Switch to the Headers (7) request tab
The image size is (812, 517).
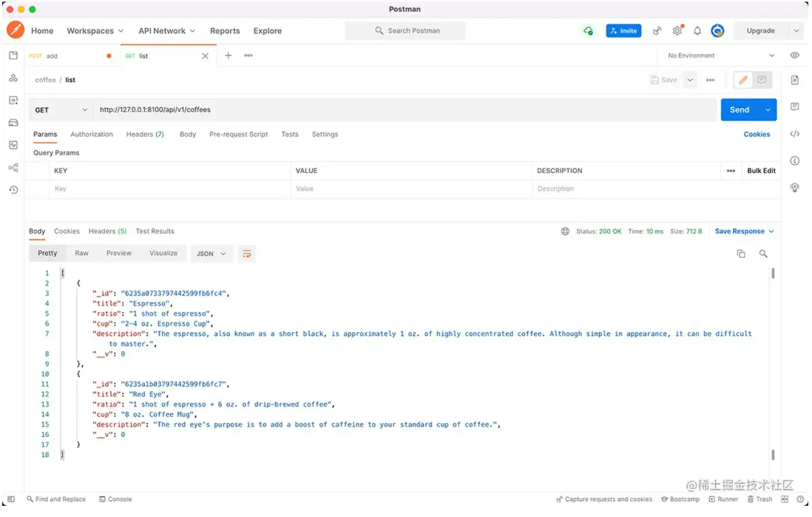coord(145,134)
